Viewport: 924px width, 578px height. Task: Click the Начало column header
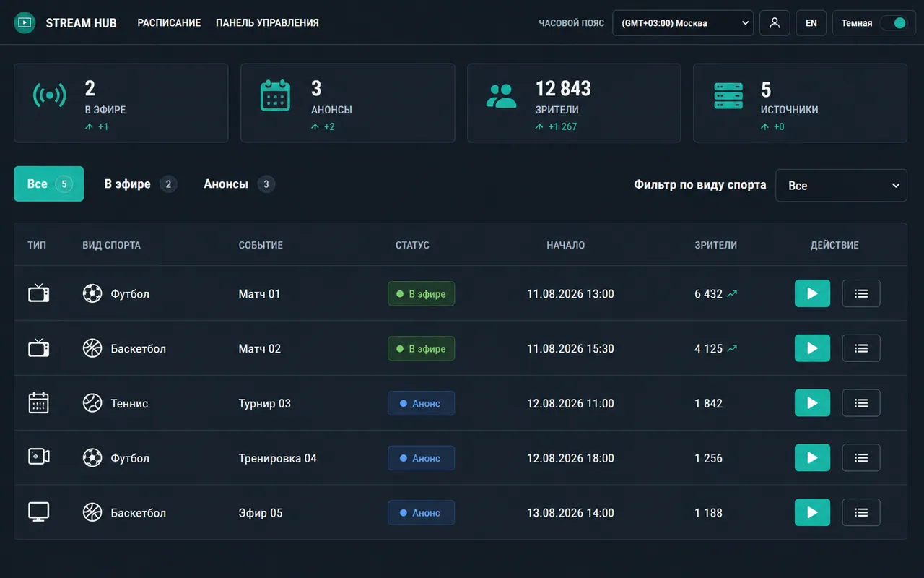tap(566, 245)
